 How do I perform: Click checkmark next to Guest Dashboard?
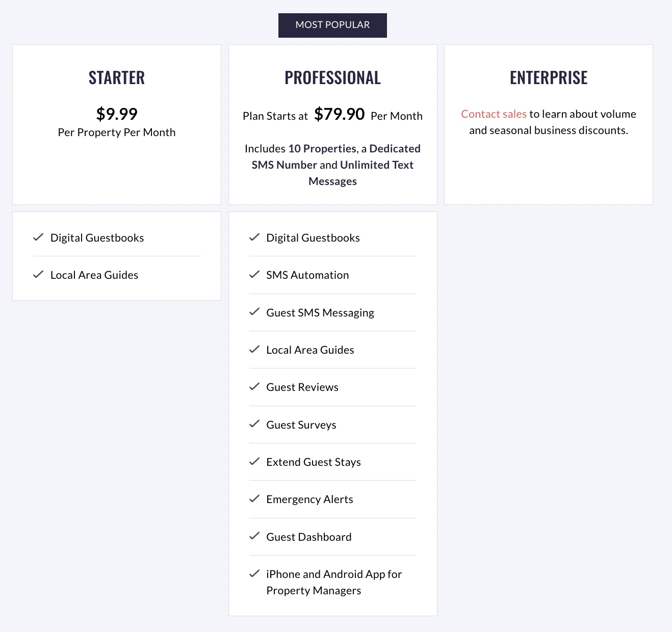click(x=254, y=536)
